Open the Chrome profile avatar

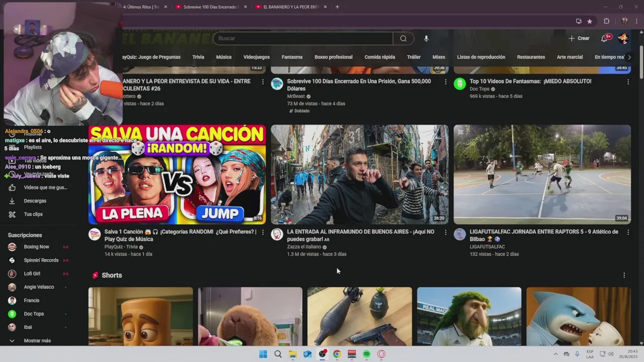[x=624, y=21]
